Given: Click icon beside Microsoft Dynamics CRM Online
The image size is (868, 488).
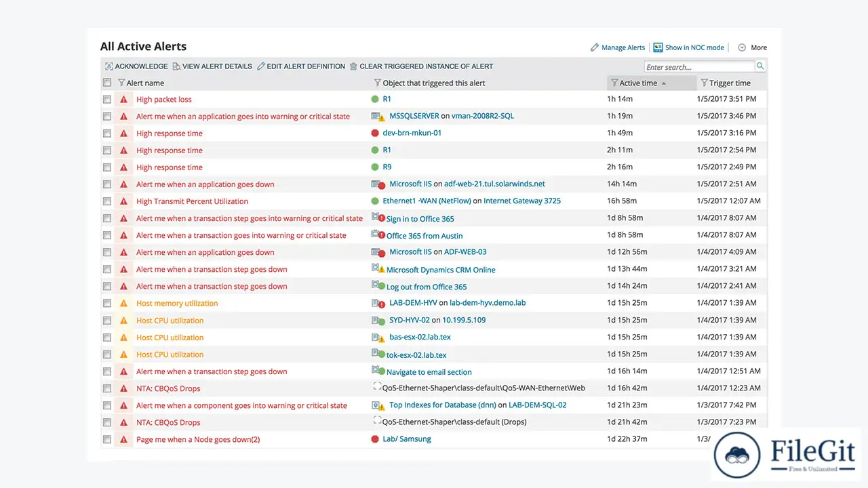Looking at the screenshot, I should click(378, 269).
